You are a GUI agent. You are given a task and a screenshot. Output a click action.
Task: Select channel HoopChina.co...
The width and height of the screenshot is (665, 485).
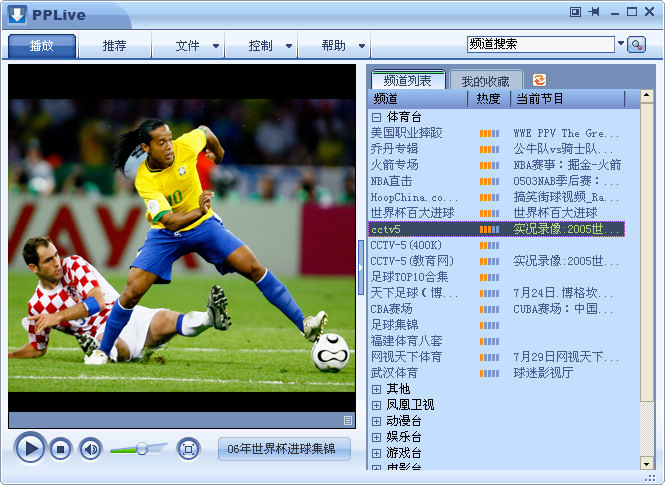point(414,197)
